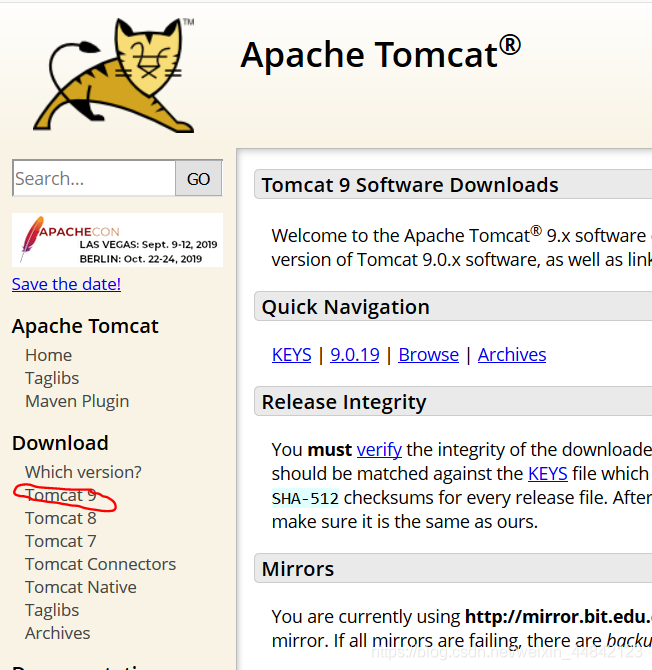
Task: Open Tomcat Native download page
Action: point(81,588)
